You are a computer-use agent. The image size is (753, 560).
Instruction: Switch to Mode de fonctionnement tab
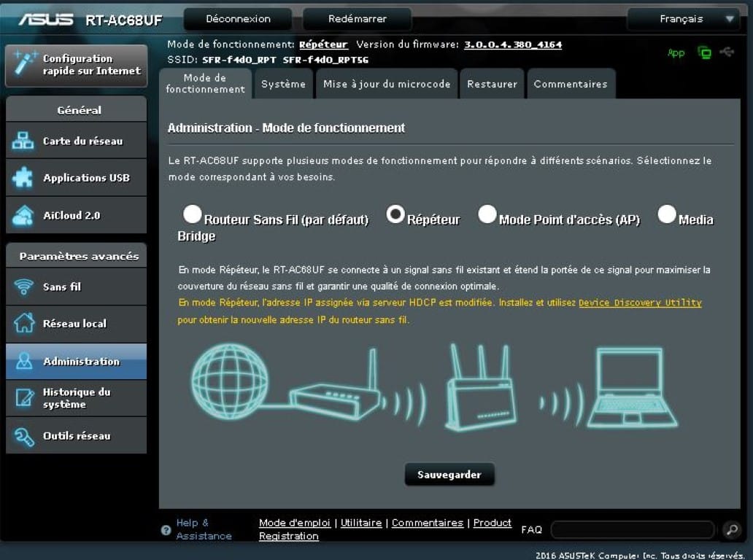[x=206, y=84]
